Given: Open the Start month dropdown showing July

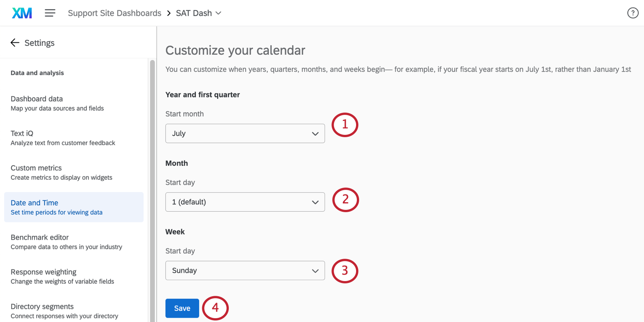Looking at the screenshot, I should 245,133.
